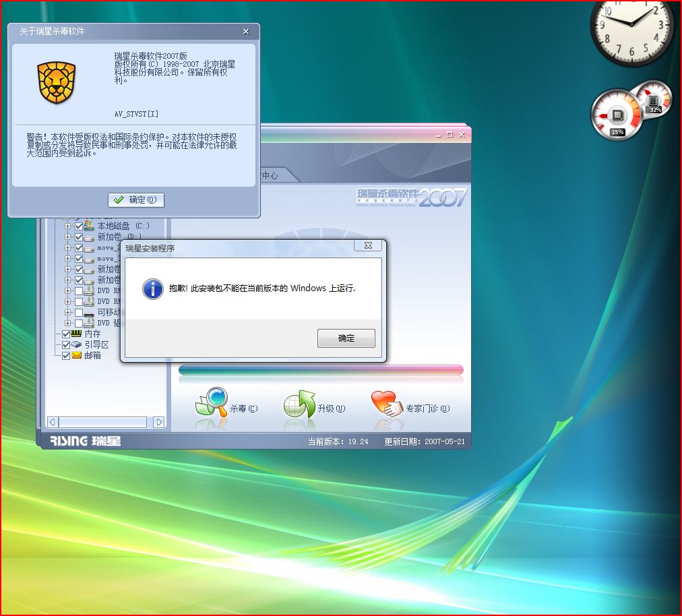The width and height of the screenshot is (682, 616).
Task: Check the 可移动 drive checkbox
Action: (79, 312)
